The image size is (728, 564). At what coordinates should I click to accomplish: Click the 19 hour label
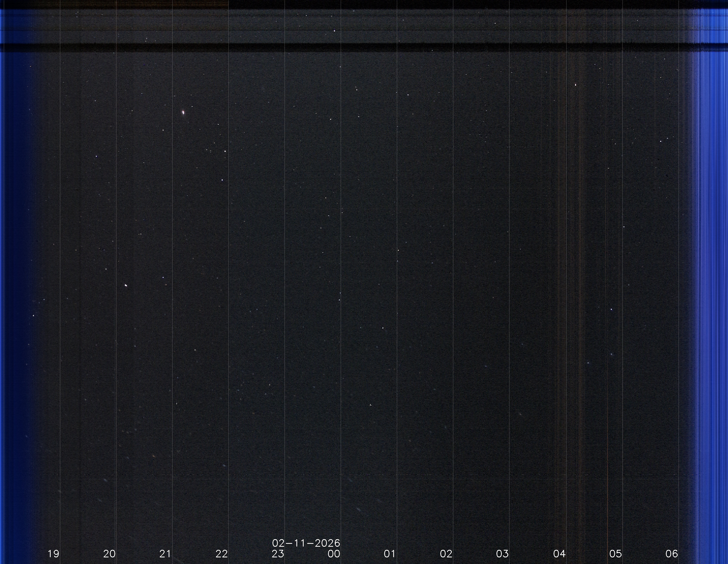coord(53,554)
